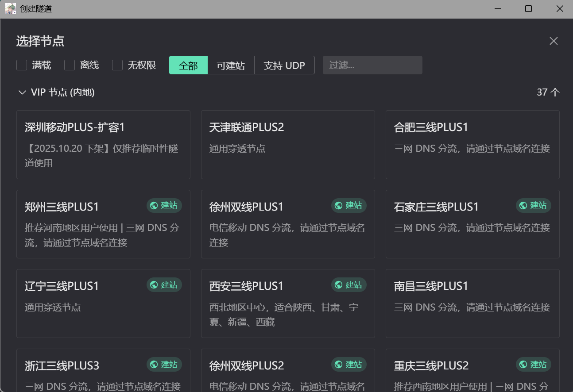This screenshot has height=392, width=573.
Task: Close the 选择节点 panel with the X
Action: [554, 41]
